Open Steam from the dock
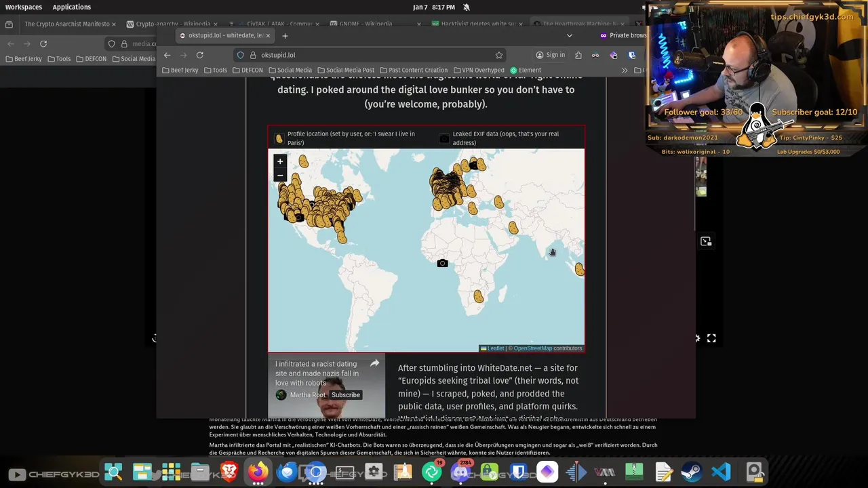 point(692,471)
